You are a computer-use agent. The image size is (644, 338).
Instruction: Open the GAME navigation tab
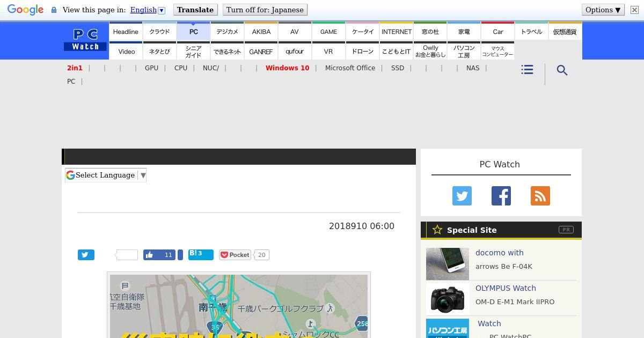point(328,31)
